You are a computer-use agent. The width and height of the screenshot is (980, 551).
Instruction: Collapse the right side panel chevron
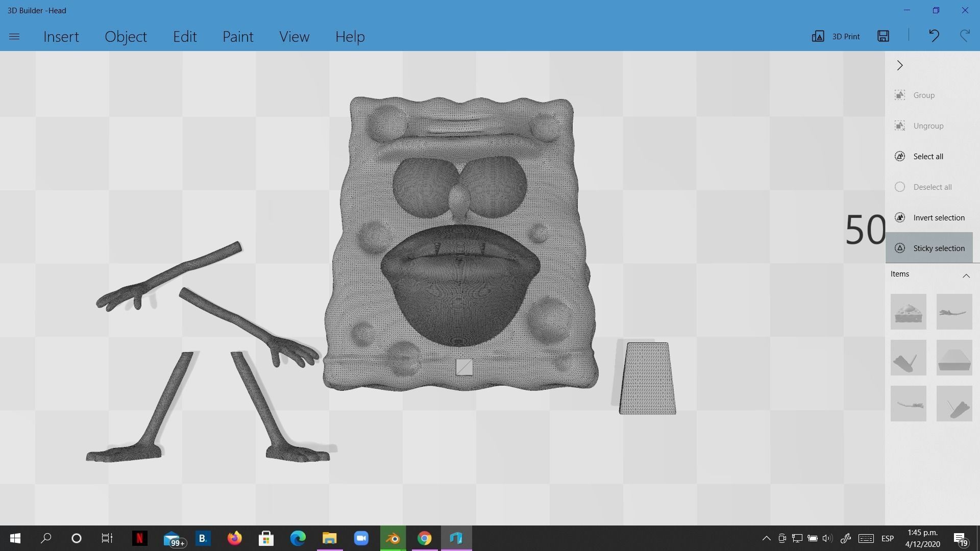pos(900,65)
